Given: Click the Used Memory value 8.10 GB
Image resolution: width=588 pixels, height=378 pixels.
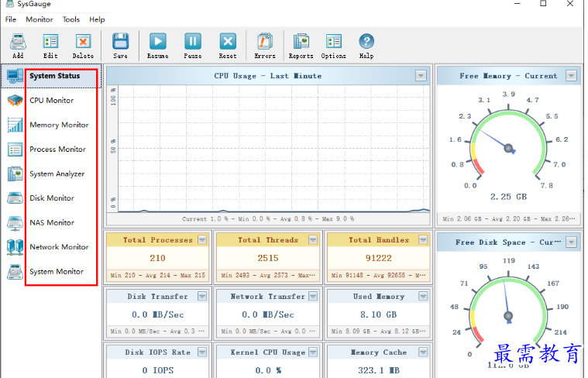Looking at the screenshot, I should click(x=379, y=314).
